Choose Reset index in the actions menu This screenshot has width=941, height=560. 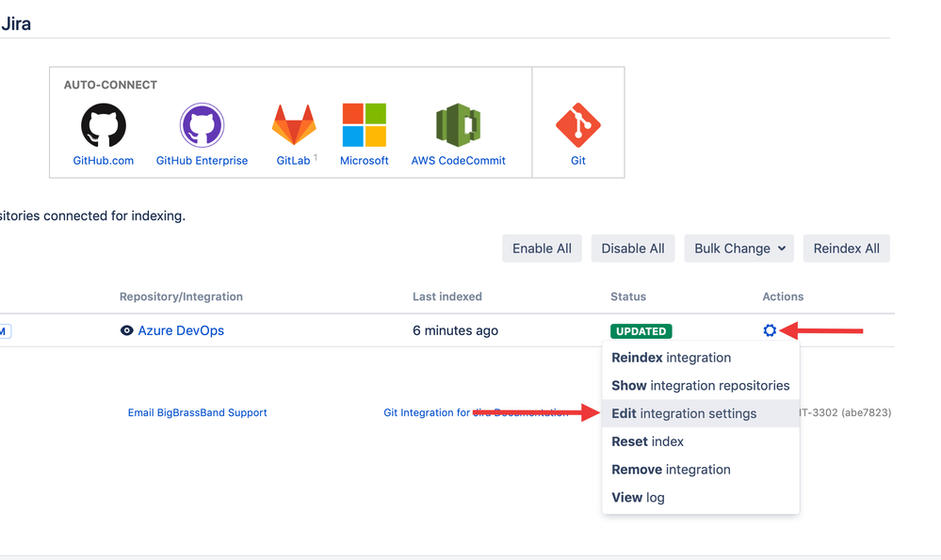click(701, 441)
